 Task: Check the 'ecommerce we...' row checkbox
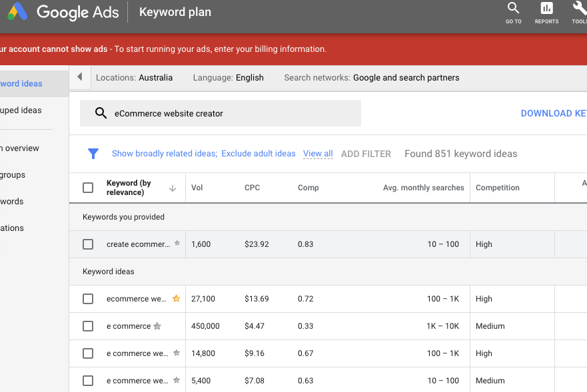[88, 299]
